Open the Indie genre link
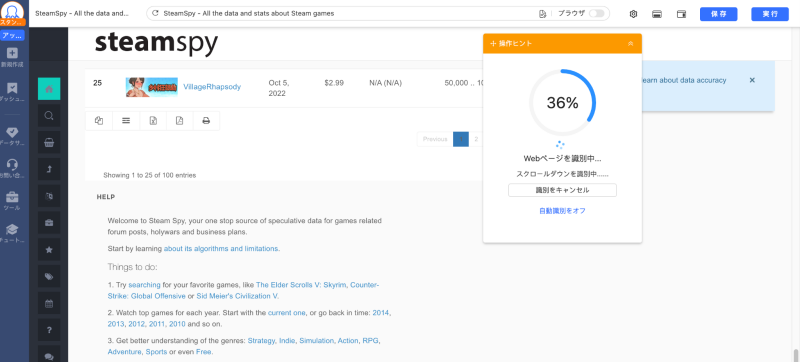This screenshot has height=362, width=800. (287, 341)
